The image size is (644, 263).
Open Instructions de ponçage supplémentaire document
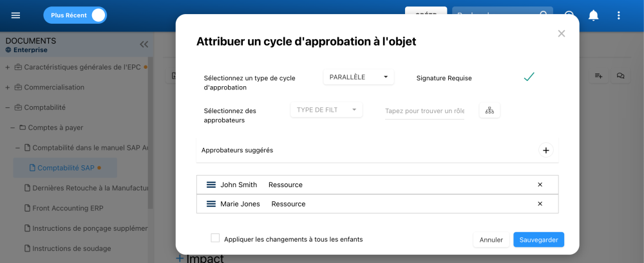coord(90,228)
